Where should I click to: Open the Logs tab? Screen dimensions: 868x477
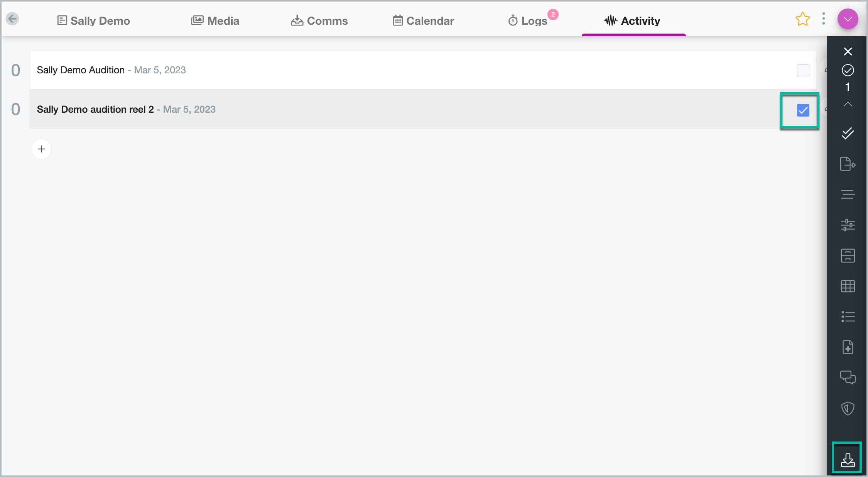tap(528, 21)
